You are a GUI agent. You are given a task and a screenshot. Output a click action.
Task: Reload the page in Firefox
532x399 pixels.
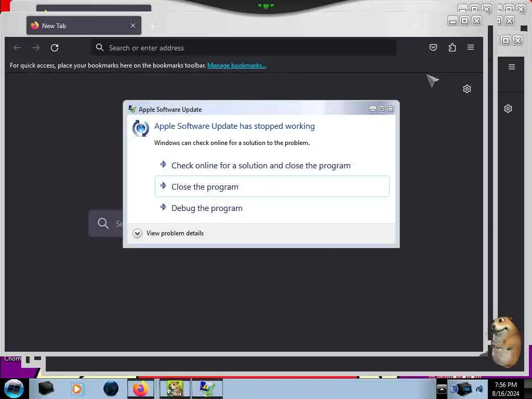point(55,47)
